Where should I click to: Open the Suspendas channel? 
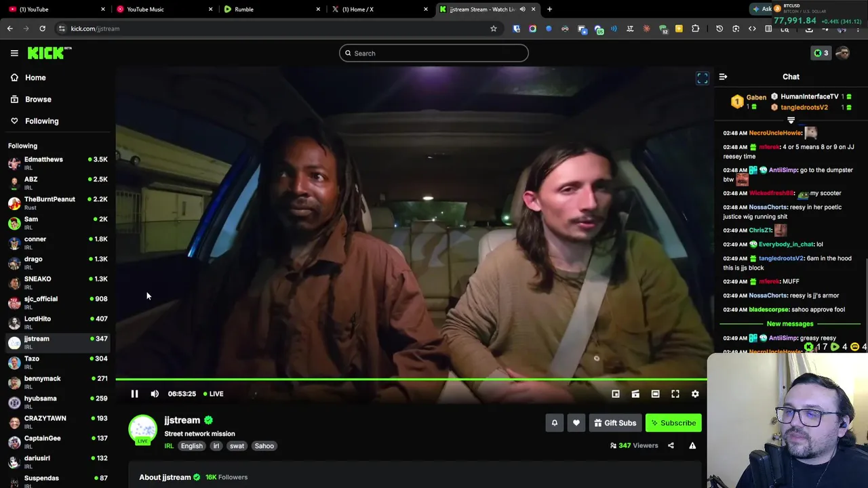point(57,480)
